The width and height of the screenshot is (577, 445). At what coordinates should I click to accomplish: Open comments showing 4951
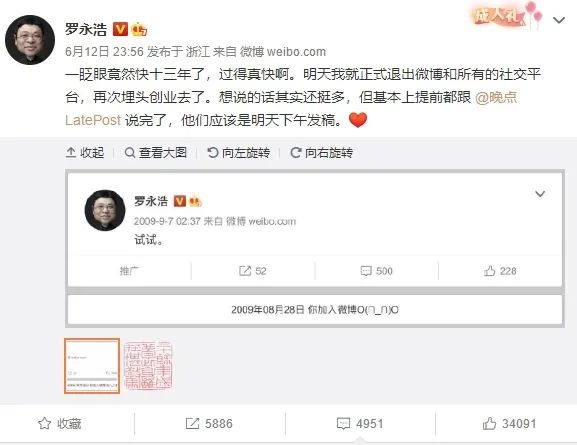click(x=360, y=424)
